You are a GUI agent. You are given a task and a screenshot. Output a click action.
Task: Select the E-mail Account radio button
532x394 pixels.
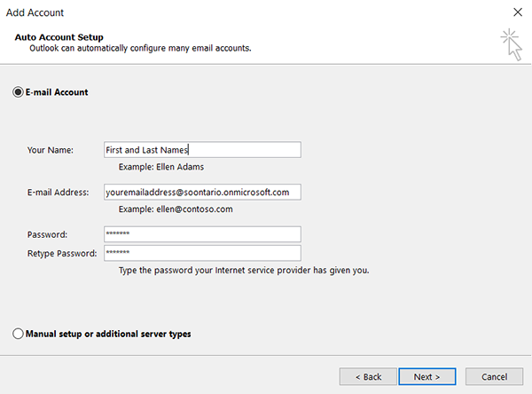tap(18, 92)
